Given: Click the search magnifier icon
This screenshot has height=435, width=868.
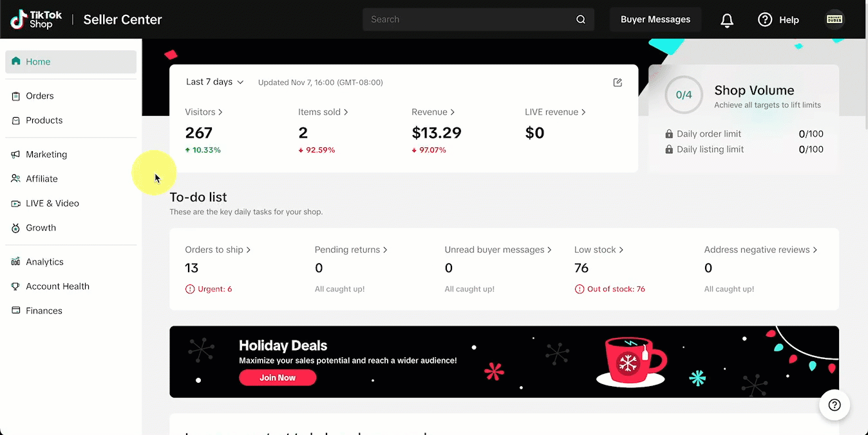Looking at the screenshot, I should point(581,20).
